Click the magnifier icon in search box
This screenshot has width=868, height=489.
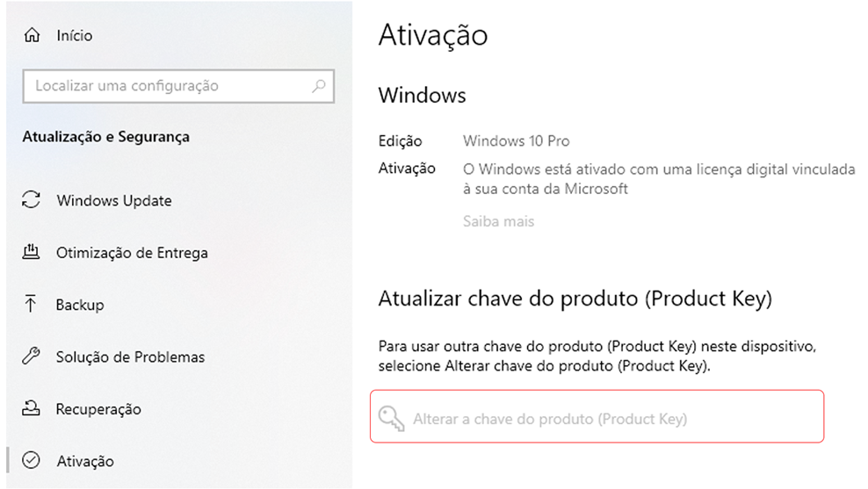[x=319, y=86]
